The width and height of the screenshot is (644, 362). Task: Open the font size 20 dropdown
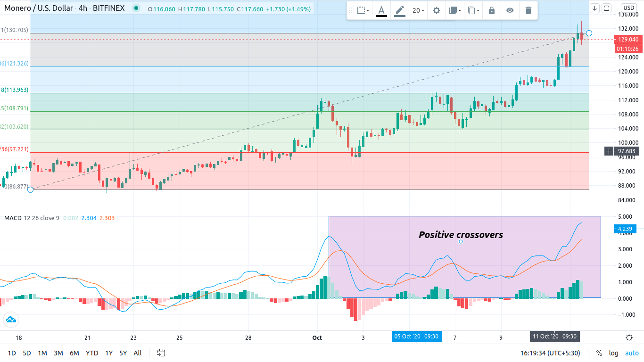pos(419,10)
